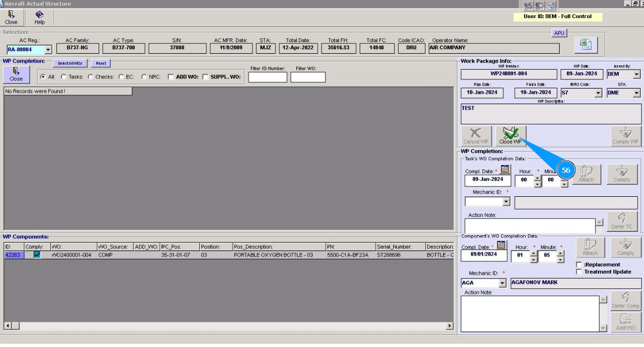Click serial number ST288696 cell
This screenshot has width=644, height=347.
[400, 255]
